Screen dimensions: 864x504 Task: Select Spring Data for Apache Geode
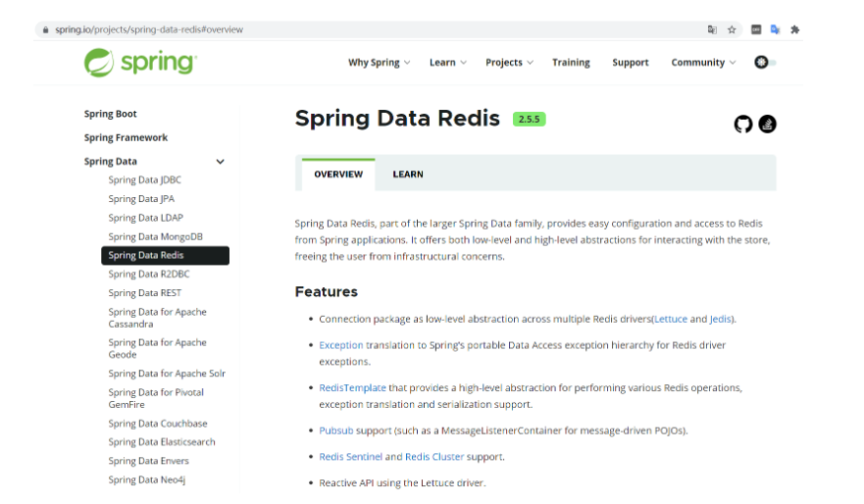pyautogui.click(x=158, y=348)
